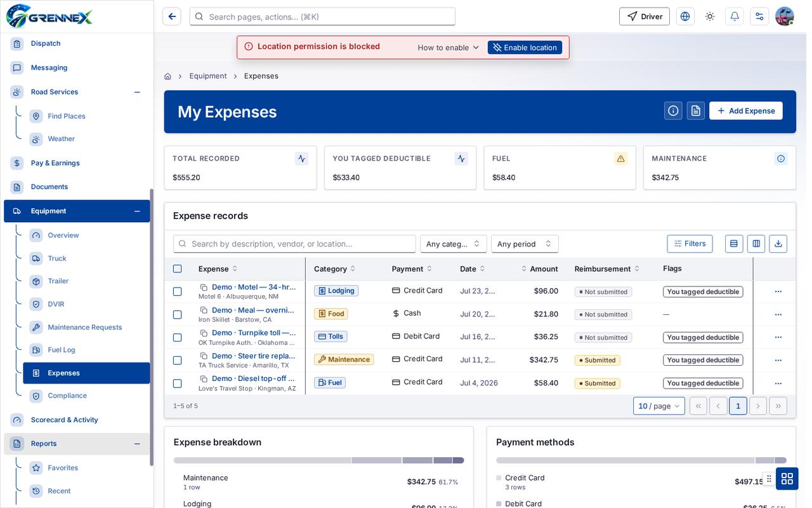812x508 pixels.
Task: Open the Any category dropdown
Action: click(454, 244)
